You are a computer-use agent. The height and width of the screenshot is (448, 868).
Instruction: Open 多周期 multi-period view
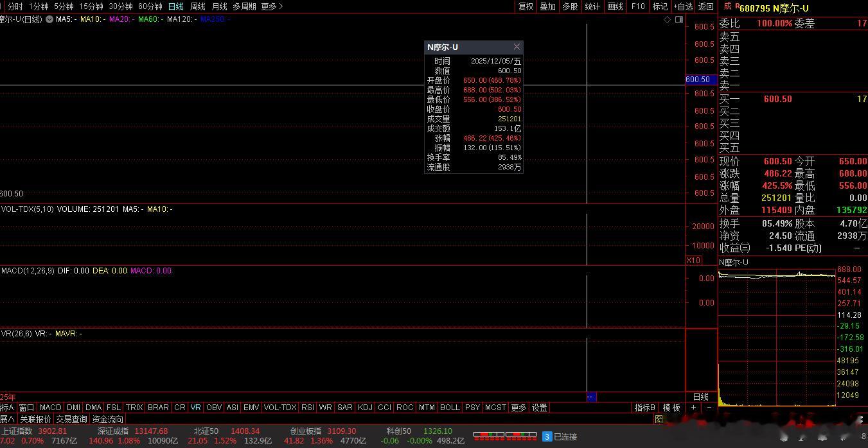(x=244, y=6)
